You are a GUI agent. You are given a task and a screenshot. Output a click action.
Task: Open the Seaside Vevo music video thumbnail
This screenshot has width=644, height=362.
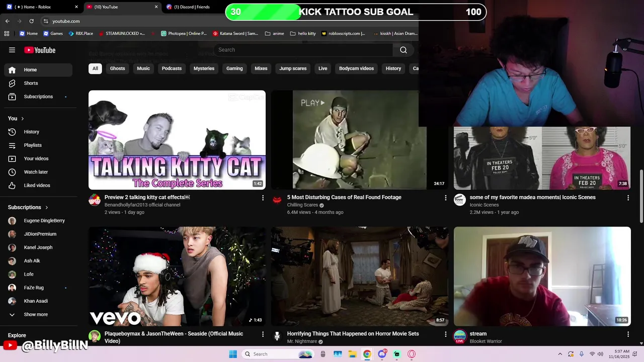177,276
